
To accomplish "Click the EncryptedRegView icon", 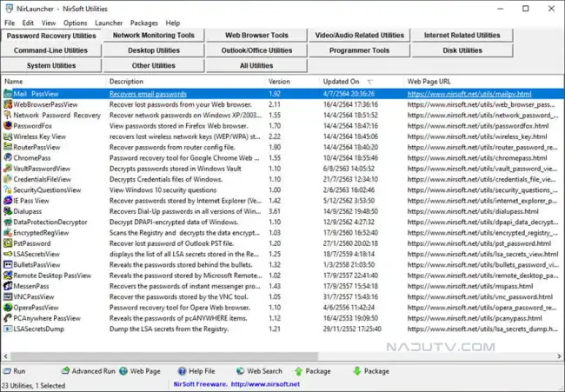I will [x=8, y=233].
